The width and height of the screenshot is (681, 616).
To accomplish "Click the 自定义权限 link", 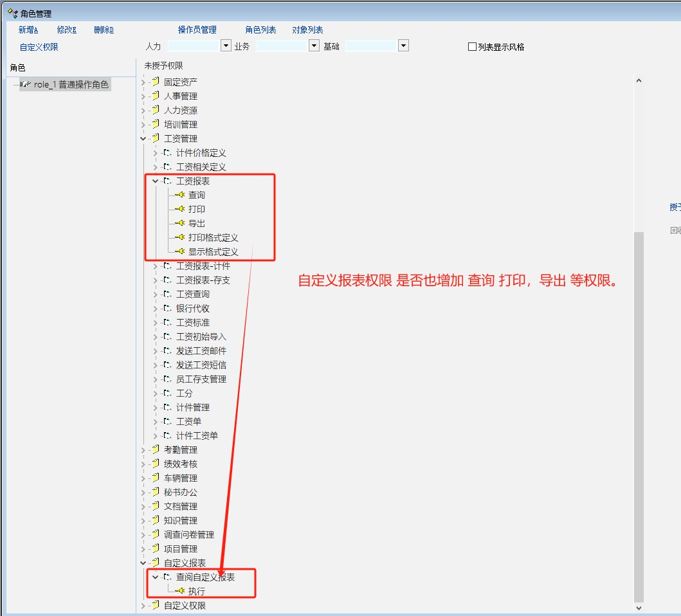I will click(x=39, y=47).
